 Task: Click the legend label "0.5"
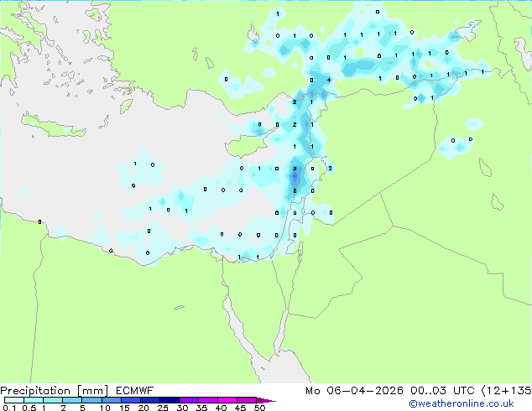coord(29,408)
